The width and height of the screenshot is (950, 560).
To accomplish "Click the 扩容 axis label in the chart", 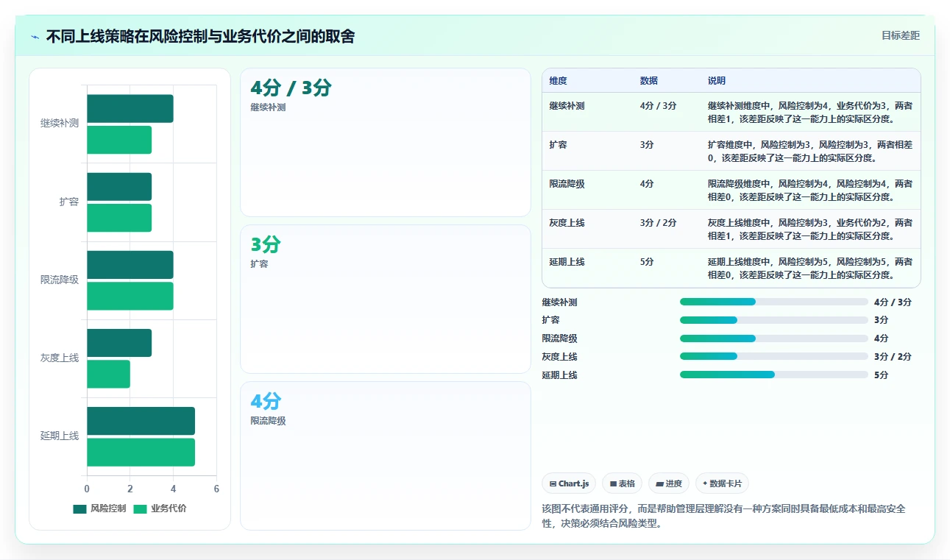I will click(69, 202).
